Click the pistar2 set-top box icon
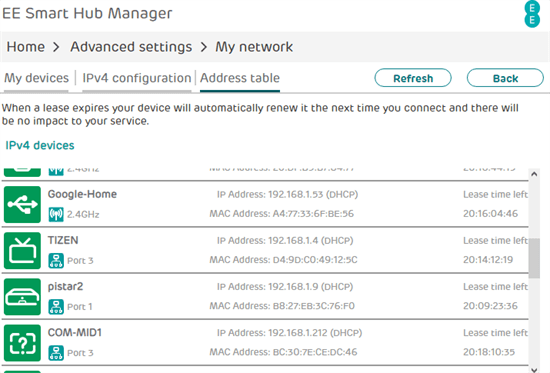 point(22,297)
